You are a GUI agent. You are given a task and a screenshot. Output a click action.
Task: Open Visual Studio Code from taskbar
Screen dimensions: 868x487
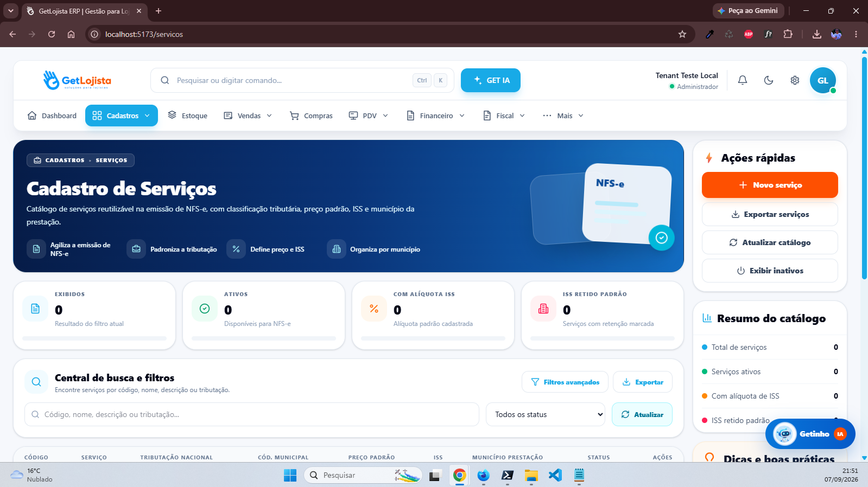555,475
